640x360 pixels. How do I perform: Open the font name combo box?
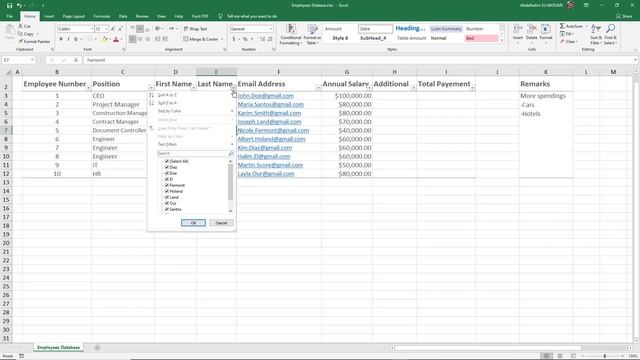click(x=75, y=29)
